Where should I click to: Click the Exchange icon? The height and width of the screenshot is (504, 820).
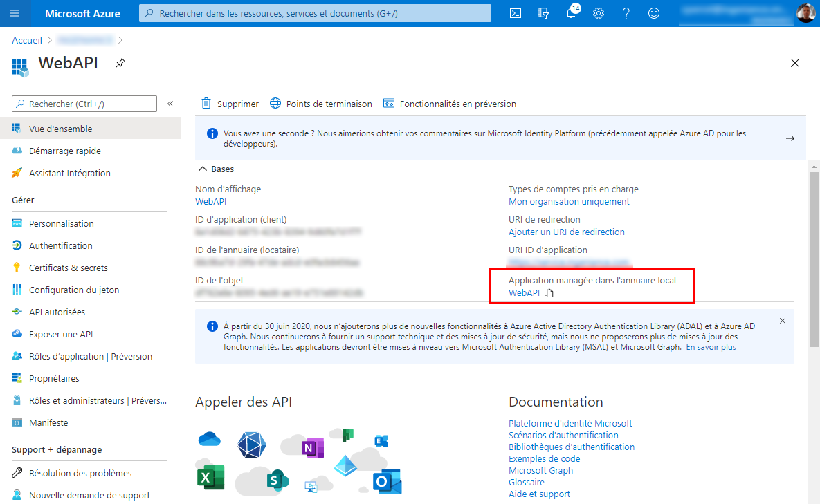click(381, 441)
